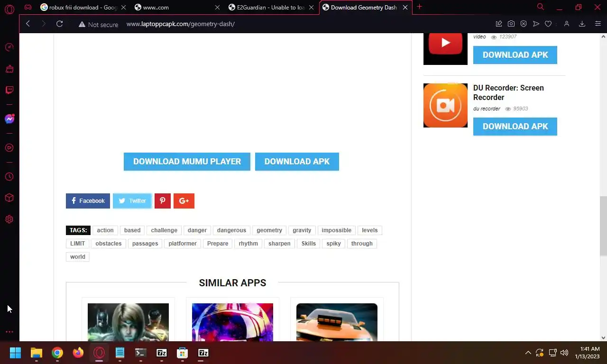Take a snapshot with camera icon

pyautogui.click(x=511, y=24)
